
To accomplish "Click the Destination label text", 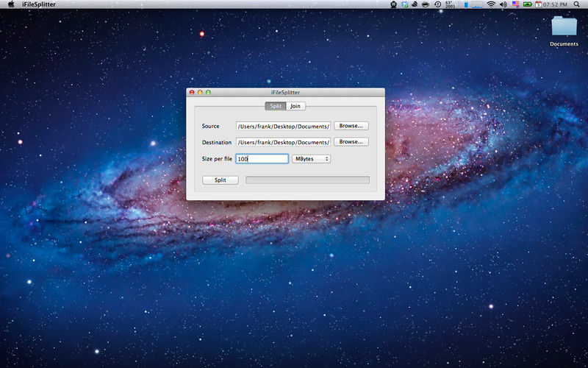I will coord(217,142).
